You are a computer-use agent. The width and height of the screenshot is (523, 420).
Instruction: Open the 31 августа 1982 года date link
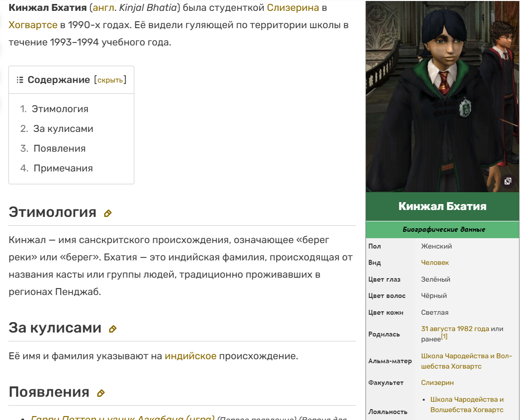[x=455, y=329]
